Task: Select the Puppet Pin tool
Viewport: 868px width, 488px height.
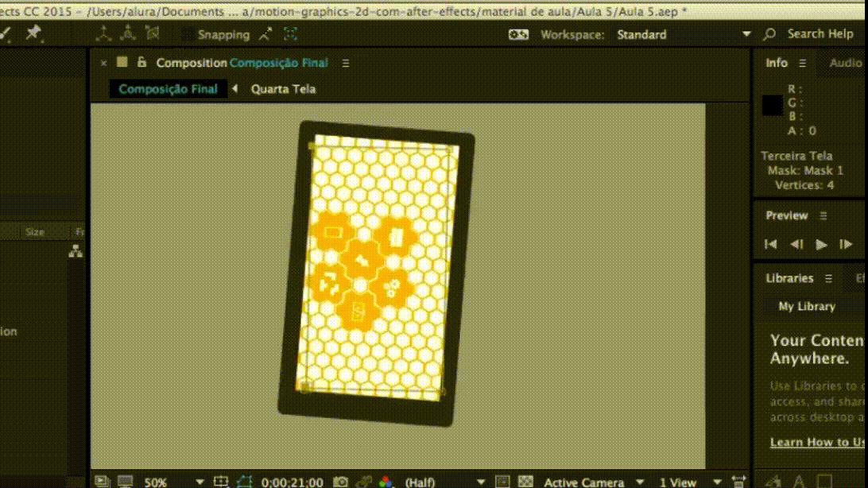Action: (x=33, y=33)
